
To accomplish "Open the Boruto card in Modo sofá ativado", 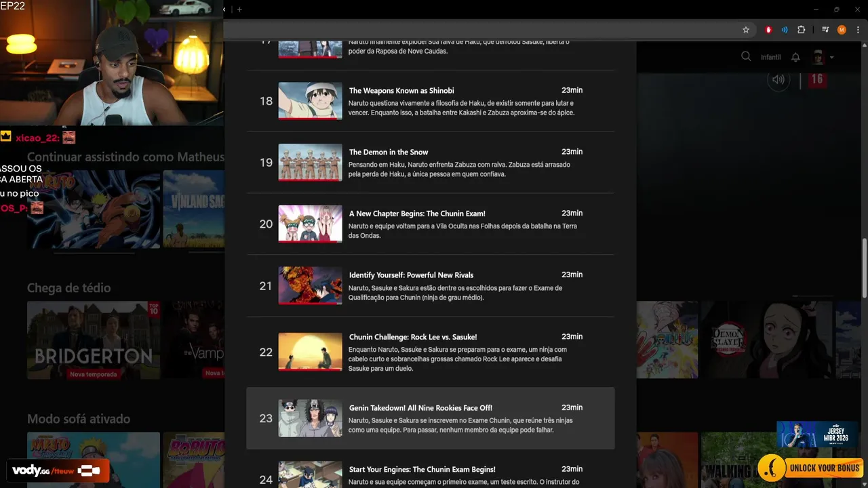I will pyautogui.click(x=193, y=460).
